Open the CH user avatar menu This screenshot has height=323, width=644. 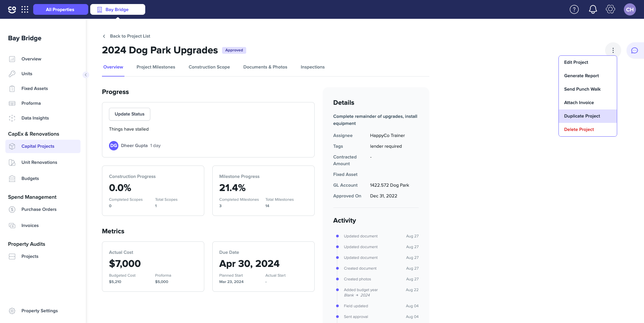pyautogui.click(x=630, y=9)
